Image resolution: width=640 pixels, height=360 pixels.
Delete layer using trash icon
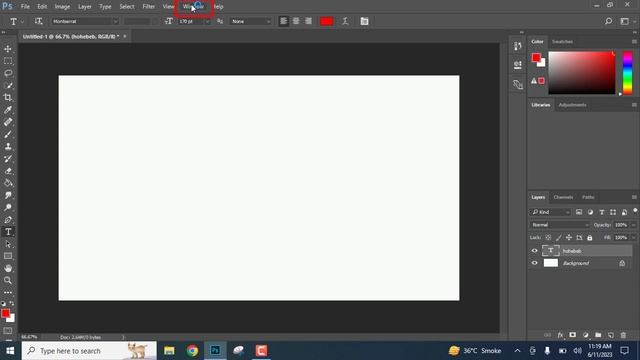pos(623,335)
